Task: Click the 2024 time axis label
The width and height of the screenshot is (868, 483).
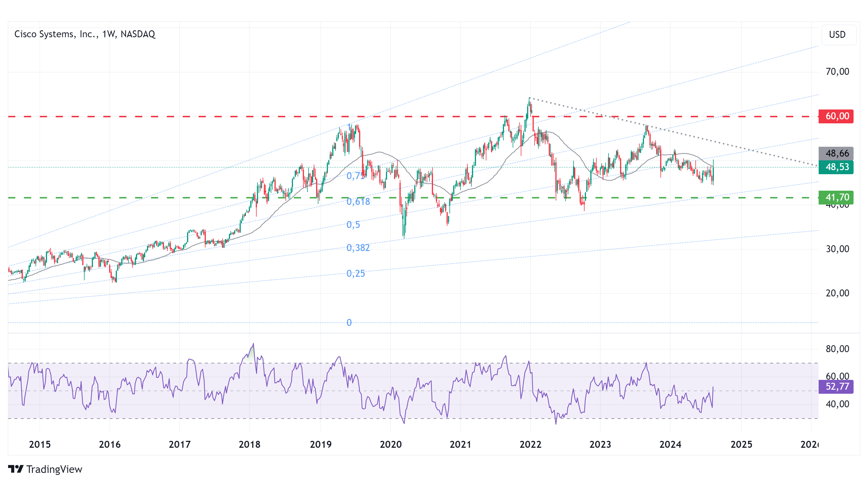Action: (x=670, y=445)
